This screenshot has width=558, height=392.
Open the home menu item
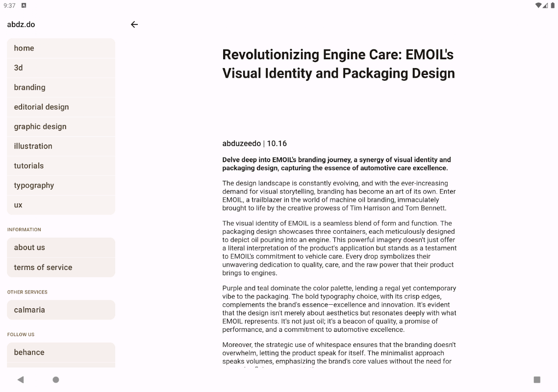(61, 48)
